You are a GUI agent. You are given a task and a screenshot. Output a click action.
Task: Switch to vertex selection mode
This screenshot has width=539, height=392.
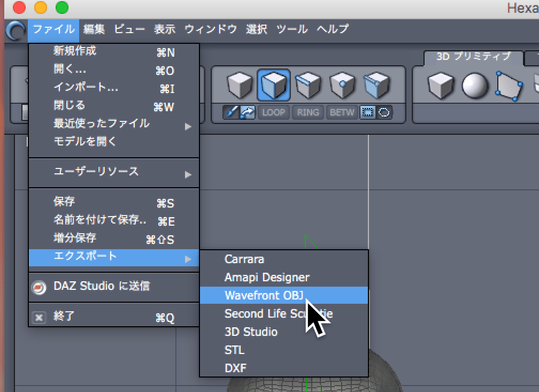point(341,84)
